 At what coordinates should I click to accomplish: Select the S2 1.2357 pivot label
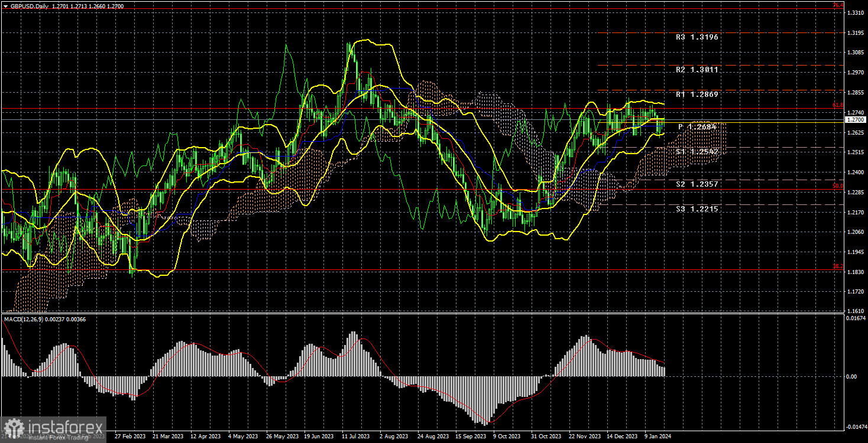(x=698, y=184)
